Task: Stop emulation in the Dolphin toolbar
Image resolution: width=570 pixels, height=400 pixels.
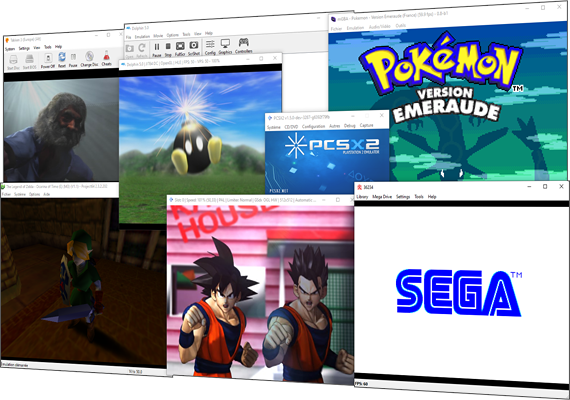Action: click(x=168, y=46)
